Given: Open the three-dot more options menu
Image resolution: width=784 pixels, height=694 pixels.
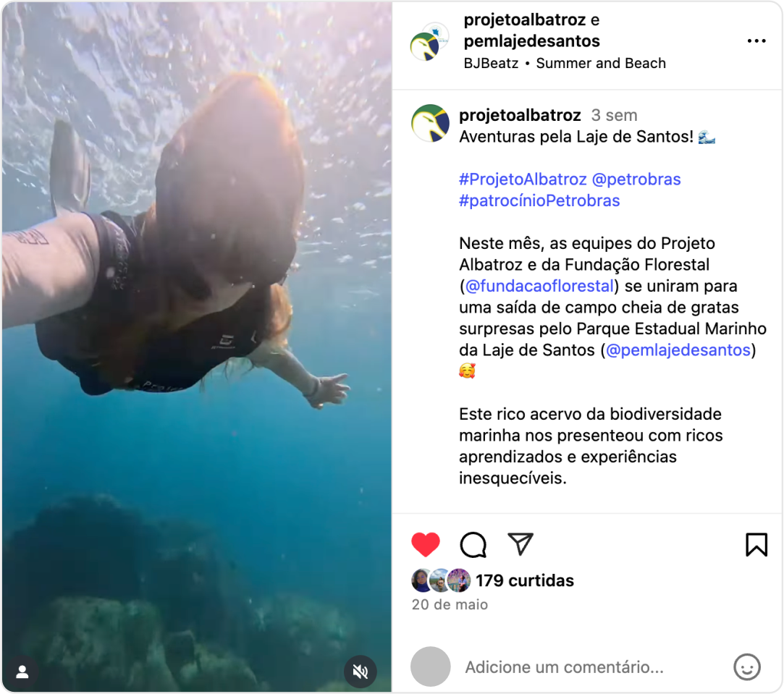Looking at the screenshot, I should click(x=756, y=41).
